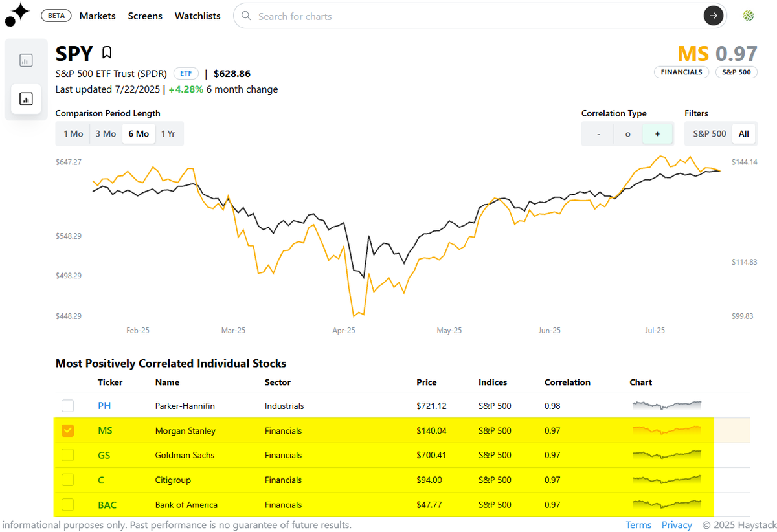Click the Goldman Sachs sparkline chart
Screen dimensions: 777x532
pyautogui.click(x=667, y=454)
